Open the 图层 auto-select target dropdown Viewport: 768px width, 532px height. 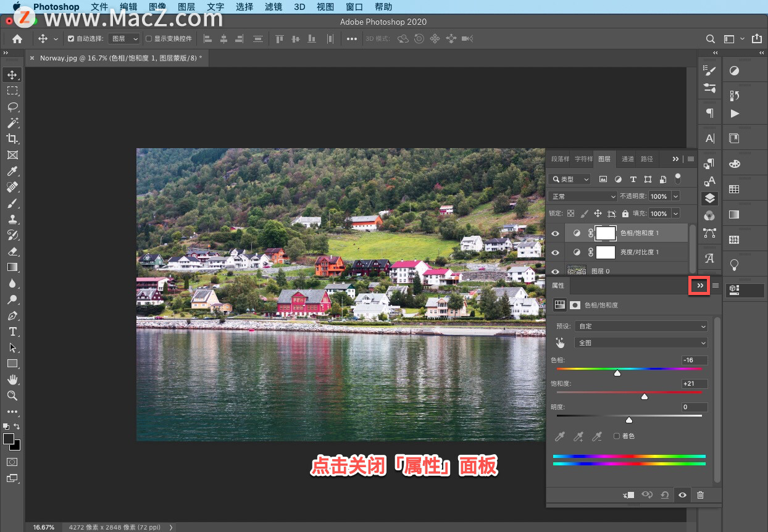click(x=124, y=39)
